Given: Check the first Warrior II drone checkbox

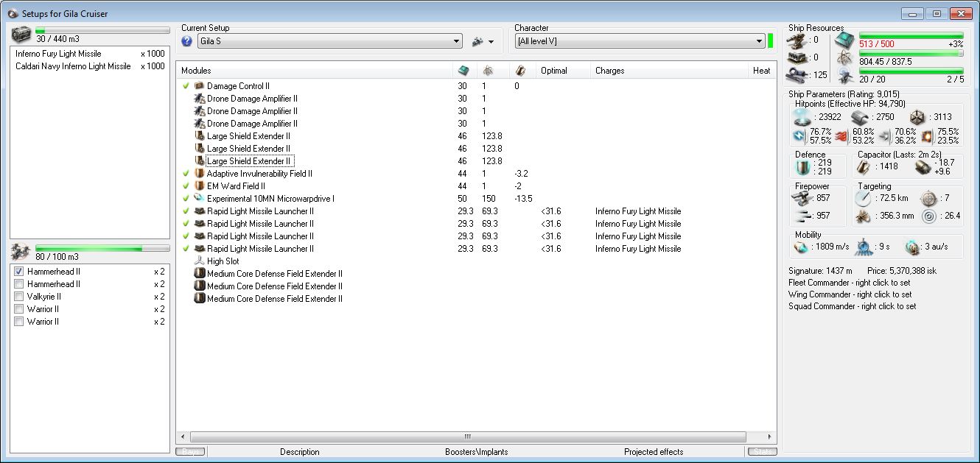Looking at the screenshot, I should [19, 309].
